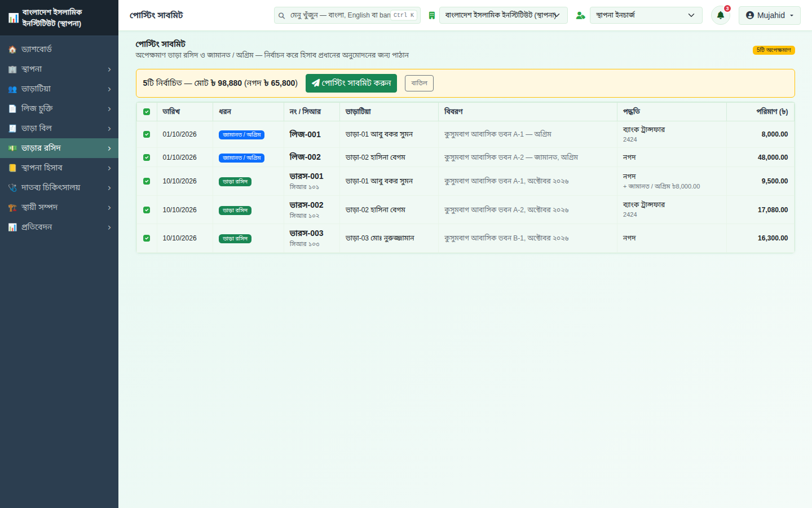Open the স্থাপনা ইনচার্জ role dropdown
Screen dimensions: 812x508
tap(646, 15)
